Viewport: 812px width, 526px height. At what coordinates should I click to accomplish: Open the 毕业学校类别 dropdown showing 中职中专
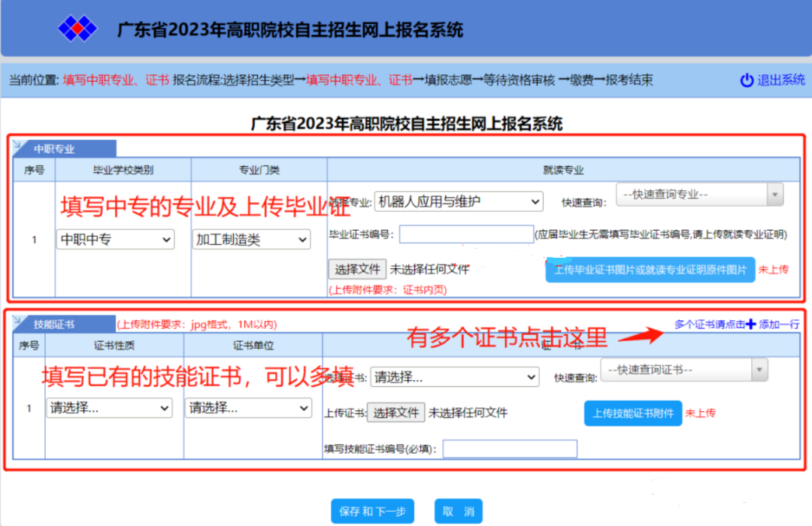coord(114,239)
